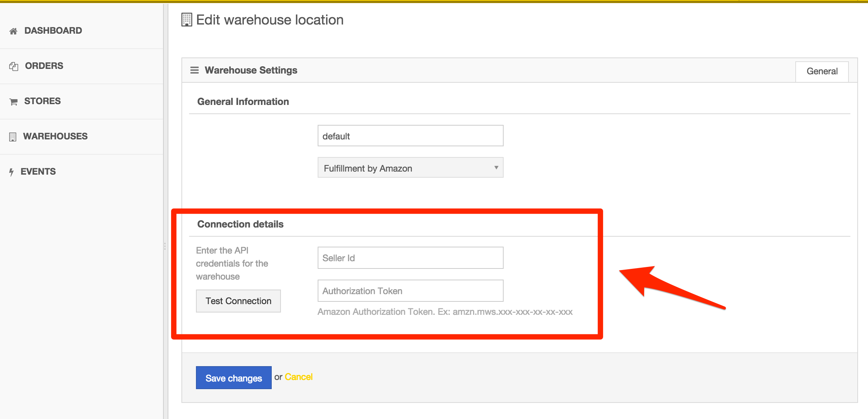This screenshot has width=868, height=419.
Task: Click the Stores shopping cart icon
Action: pyautogui.click(x=14, y=101)
